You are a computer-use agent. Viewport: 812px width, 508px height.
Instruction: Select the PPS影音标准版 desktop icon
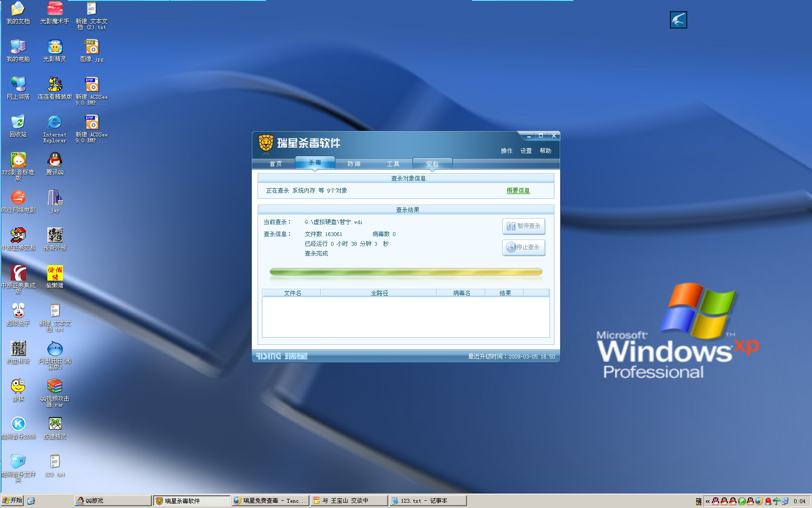point(18,166)
